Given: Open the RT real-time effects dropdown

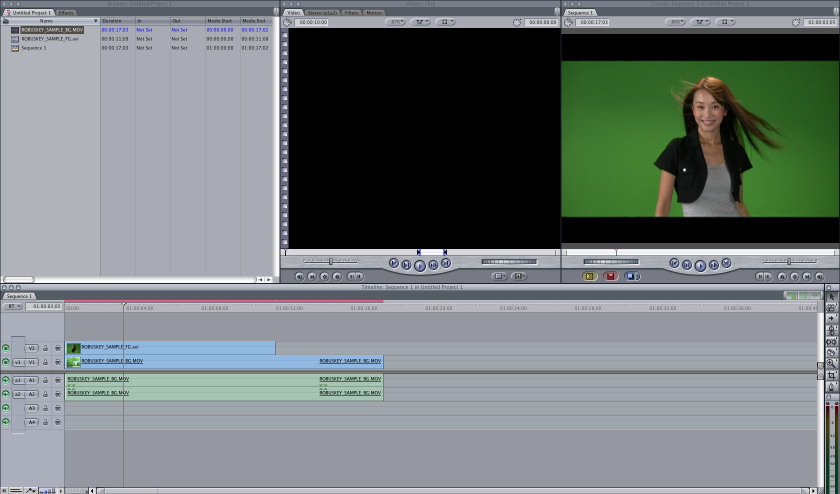Looking at the screenshot, I should (x=13, y=306).
